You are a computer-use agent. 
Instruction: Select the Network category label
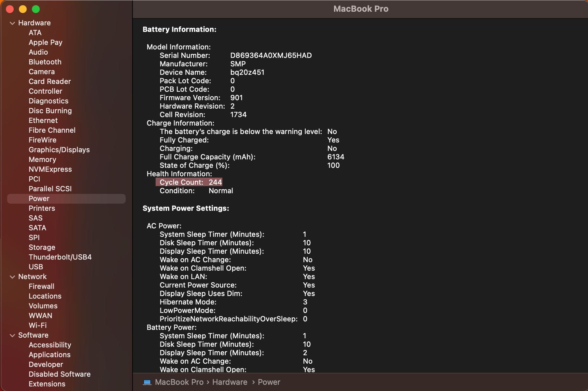(x=32, y=276)
